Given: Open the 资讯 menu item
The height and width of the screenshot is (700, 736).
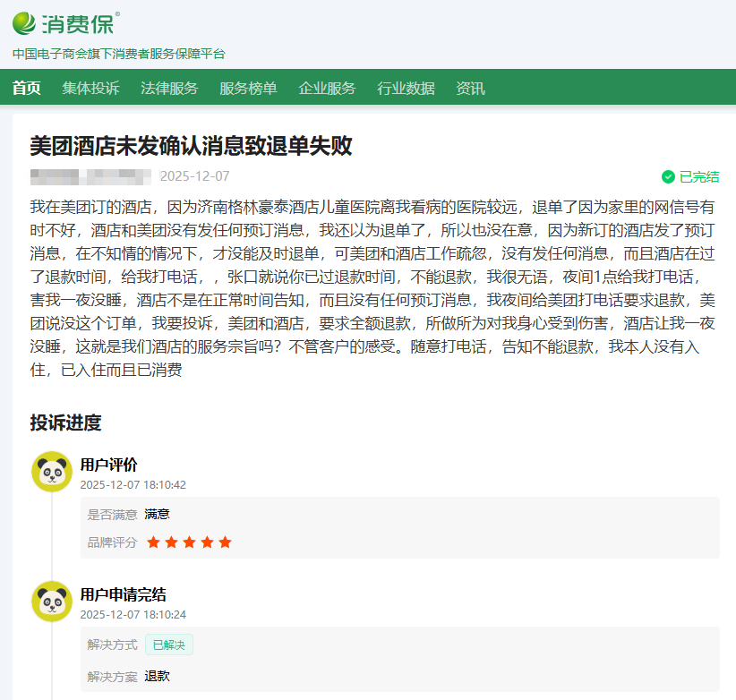Looking at the screenshot, I should pyautogui.click(x=470, y=89).
